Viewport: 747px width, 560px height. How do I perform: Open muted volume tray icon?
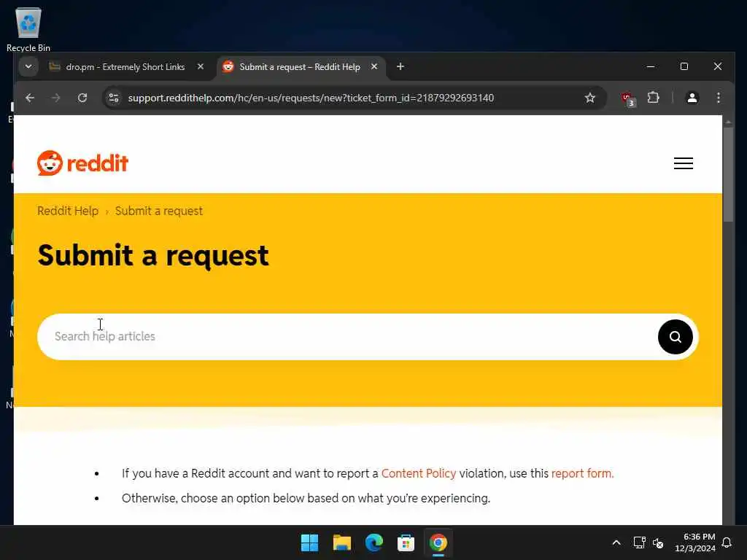[x=658, y=542]
